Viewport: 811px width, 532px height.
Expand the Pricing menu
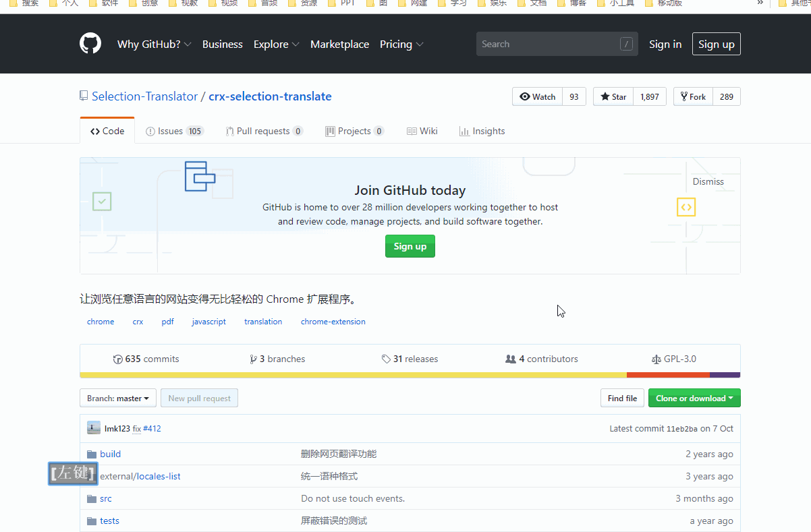[x=401, y=44]
